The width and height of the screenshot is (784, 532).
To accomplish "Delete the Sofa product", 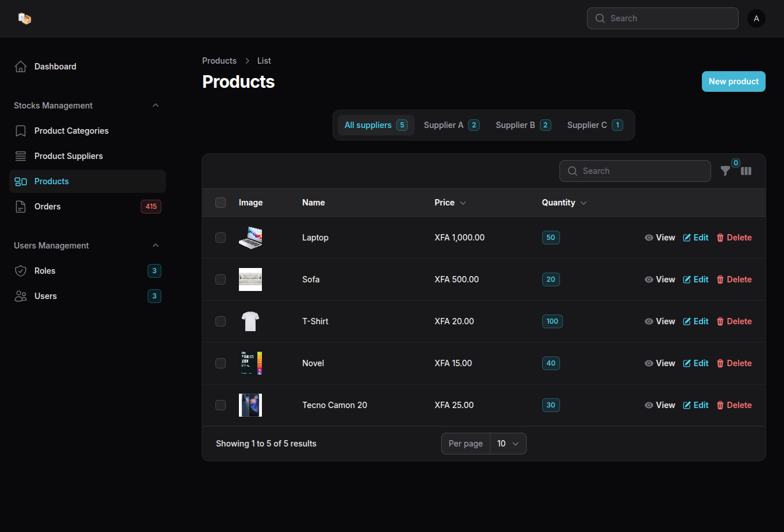I will click(734, 279).
